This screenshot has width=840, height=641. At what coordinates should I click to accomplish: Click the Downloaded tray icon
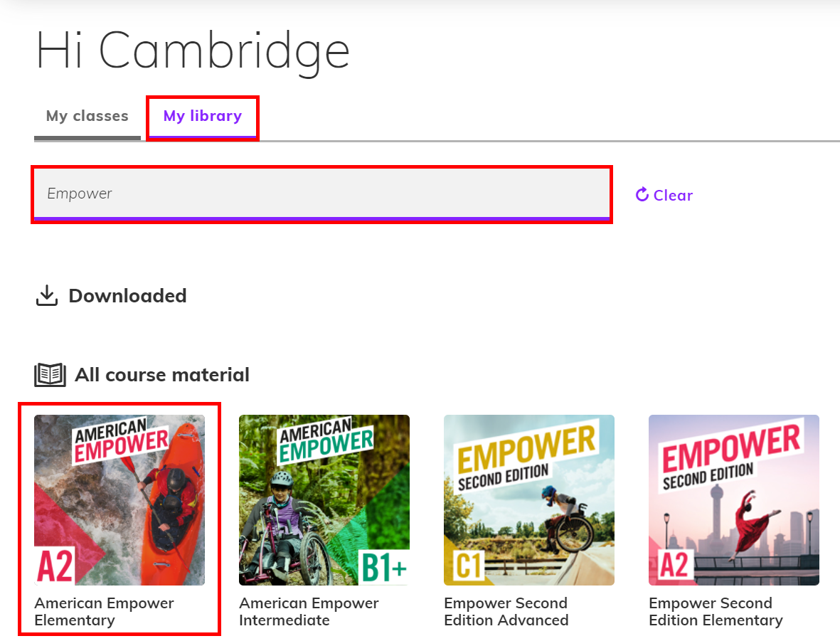point(47,295)
